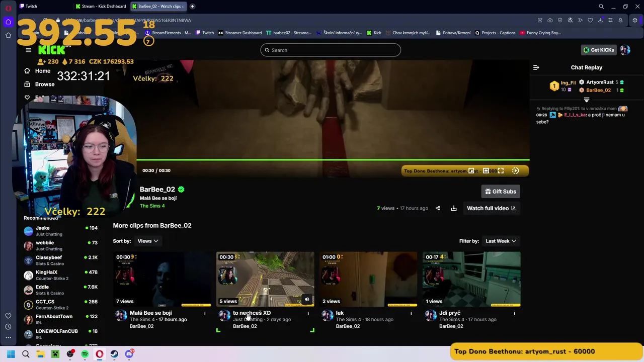The image size is (644, 362).
Task: Click the Kick search field
Action: click(x=331, y=50)
